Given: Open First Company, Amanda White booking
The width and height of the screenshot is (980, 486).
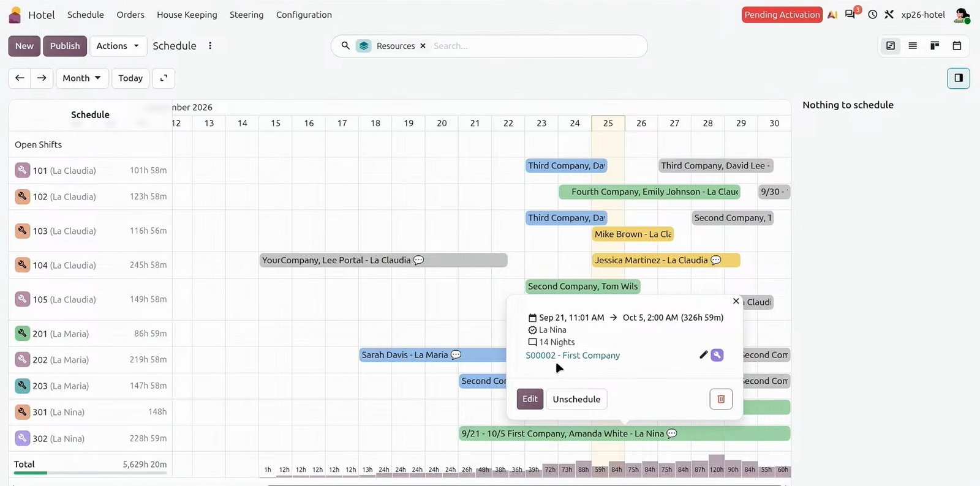Looking at the screenshot, I should (x=625, y=433).
